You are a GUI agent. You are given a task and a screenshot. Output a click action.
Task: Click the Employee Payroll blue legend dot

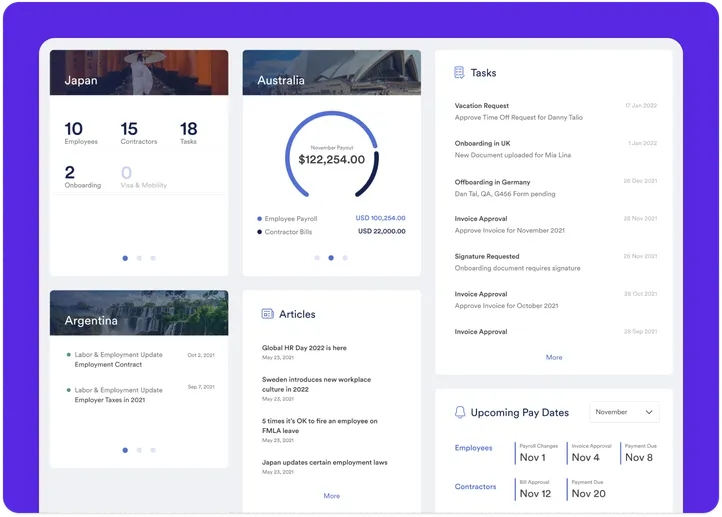pyautogui.click(x=260, y=219)
